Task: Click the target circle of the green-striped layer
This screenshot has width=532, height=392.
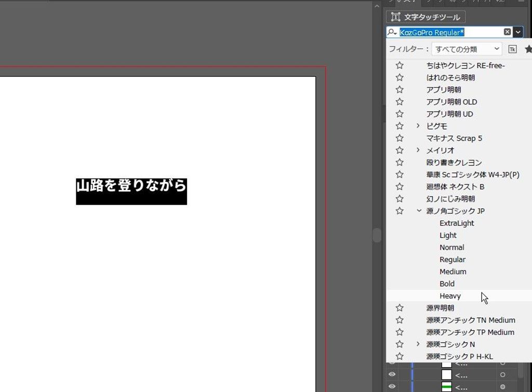Action: tap(502, 387)
